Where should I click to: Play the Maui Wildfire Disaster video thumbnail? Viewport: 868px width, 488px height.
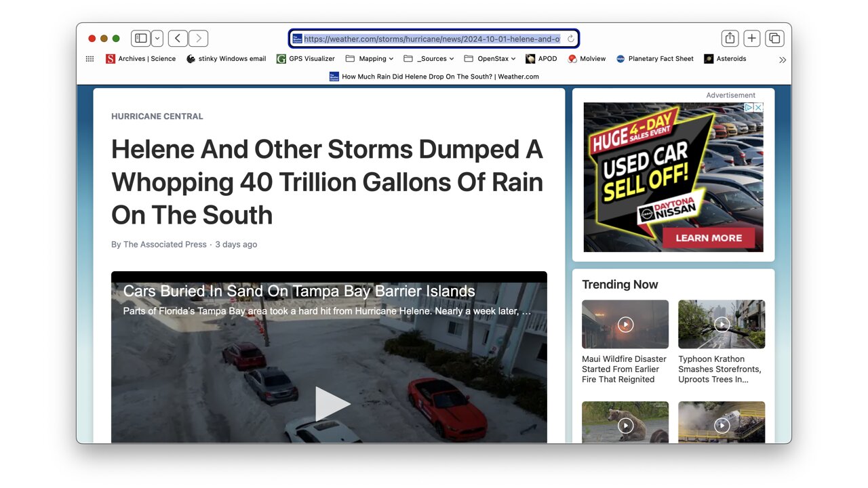pos(625,325)
